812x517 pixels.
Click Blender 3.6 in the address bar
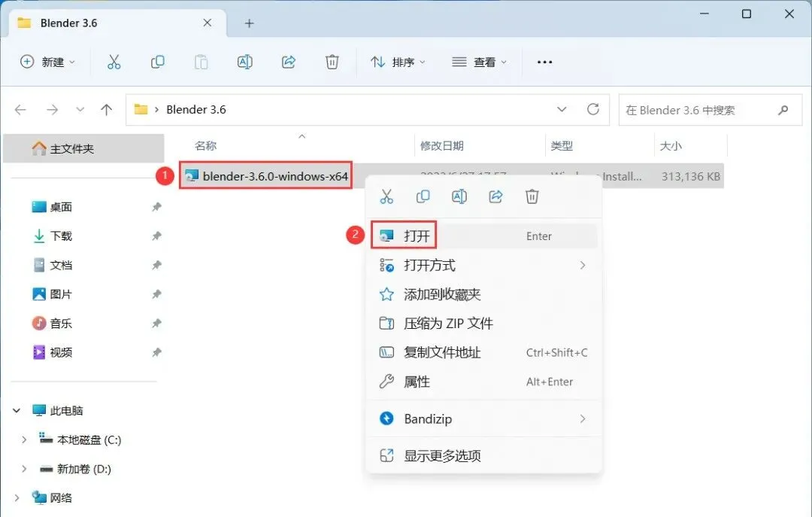point(195,109)
